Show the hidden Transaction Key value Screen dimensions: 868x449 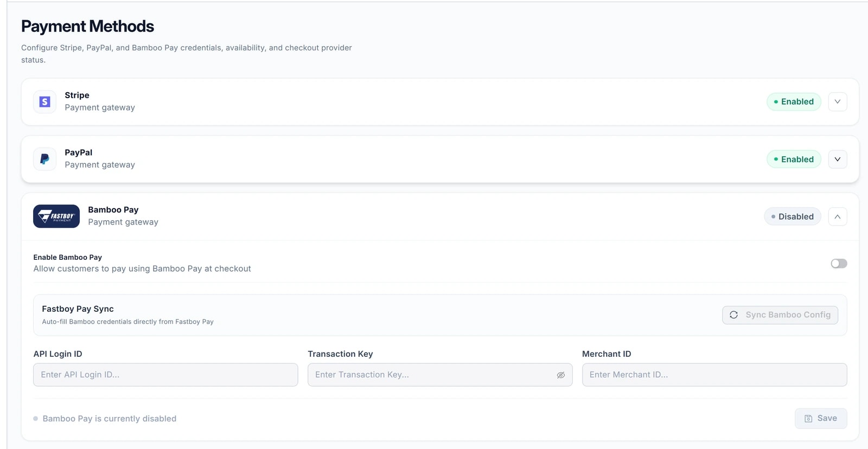pos(561,375)
